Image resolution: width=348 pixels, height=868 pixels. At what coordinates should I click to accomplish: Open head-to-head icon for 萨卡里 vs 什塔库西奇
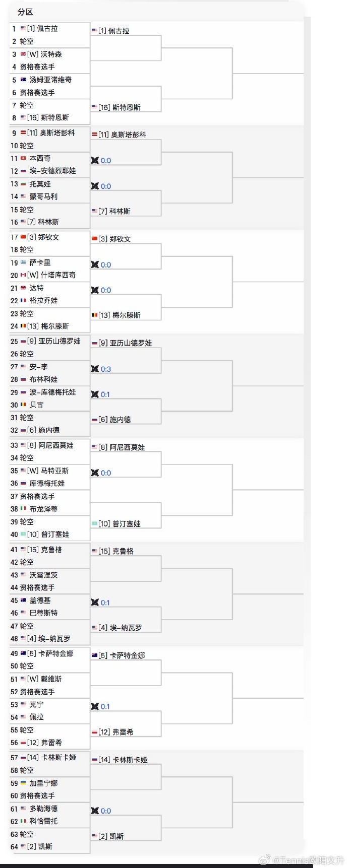[x=95, y=265]
